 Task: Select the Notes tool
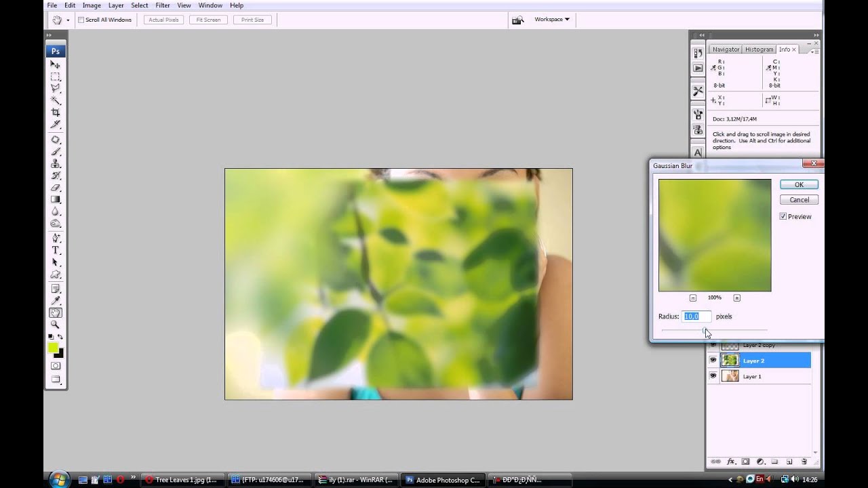pyautogui.click(x=56, y=289)
